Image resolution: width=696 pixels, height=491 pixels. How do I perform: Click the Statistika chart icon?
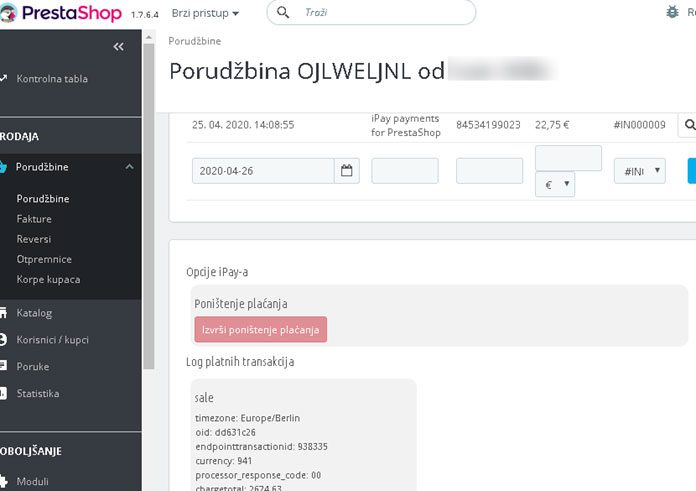[3, 393]
